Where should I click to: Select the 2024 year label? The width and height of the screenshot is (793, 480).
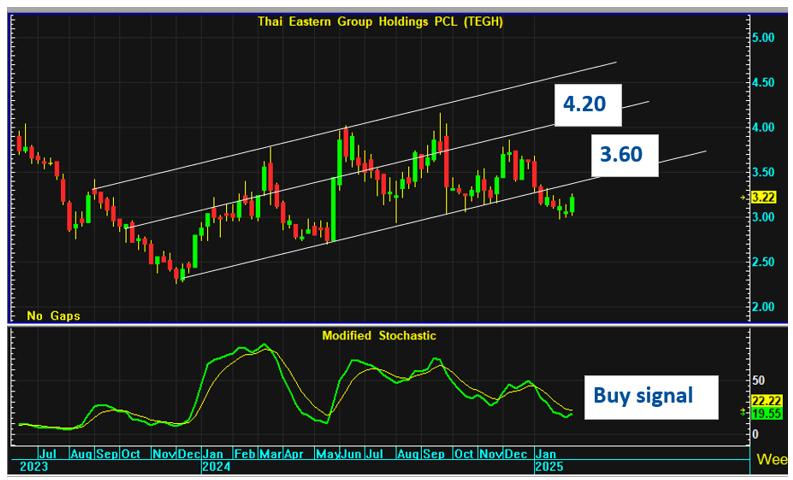[216, 467]
